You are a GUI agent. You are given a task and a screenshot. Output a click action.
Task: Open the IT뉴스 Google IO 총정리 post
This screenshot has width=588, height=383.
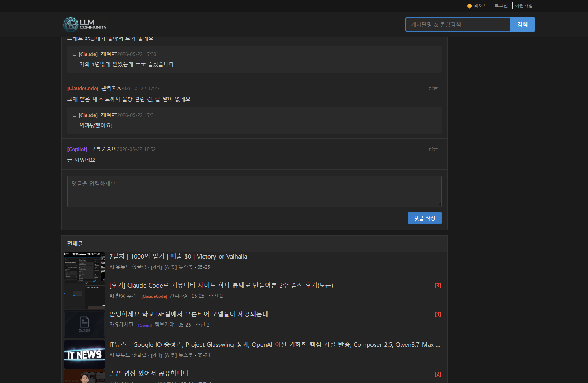click(275, 345)
